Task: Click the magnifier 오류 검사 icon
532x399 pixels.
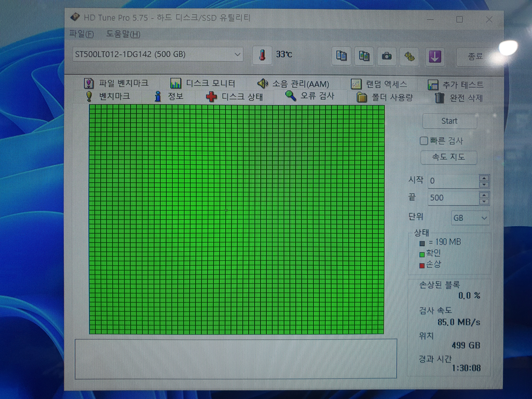Action: click(291, 96)
